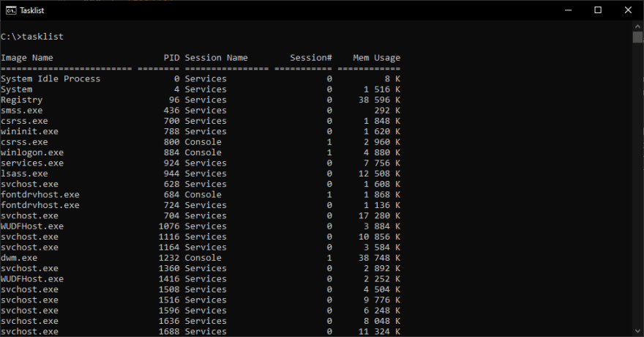Click fontdrvhost.exe in the Console session row

pyautogui.click(x=40, y=195)
